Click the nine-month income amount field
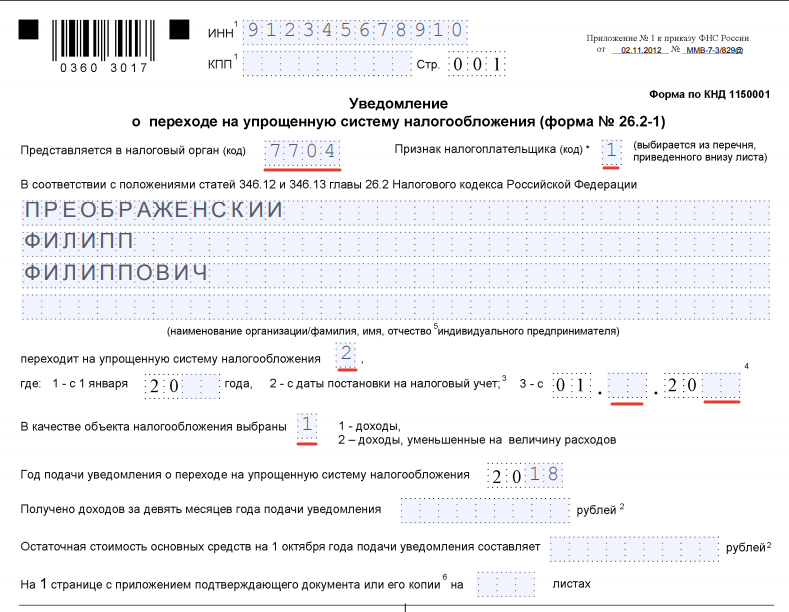 pos(485,510)
